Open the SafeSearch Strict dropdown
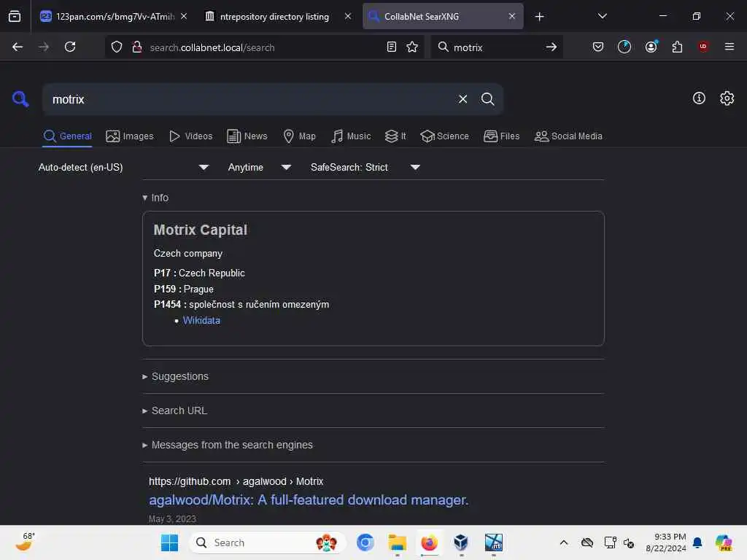 pos(365,167)
